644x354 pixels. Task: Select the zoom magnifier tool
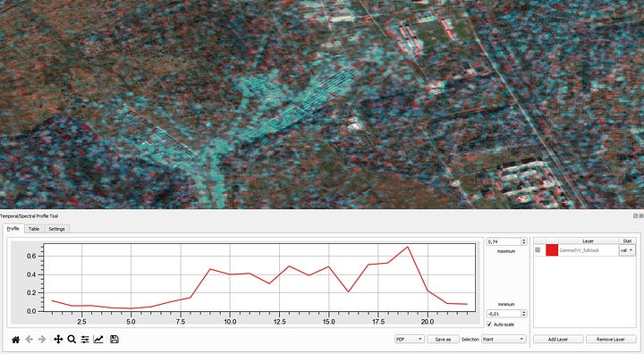(72, 339)
